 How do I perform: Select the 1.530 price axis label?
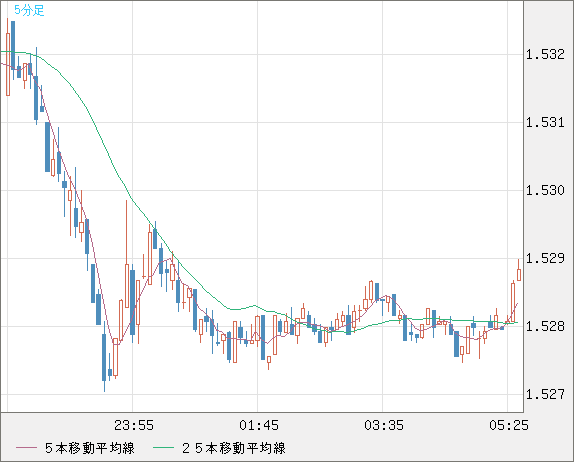pos(545,190)
